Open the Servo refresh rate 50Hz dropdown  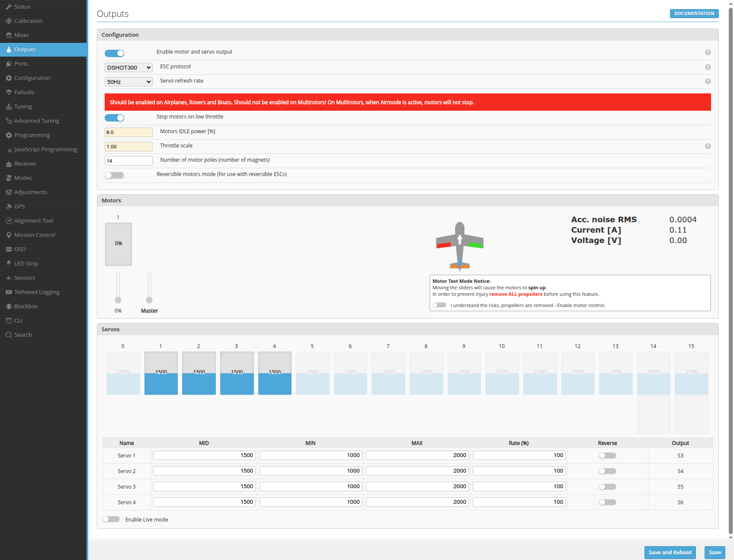pos(128,82)
